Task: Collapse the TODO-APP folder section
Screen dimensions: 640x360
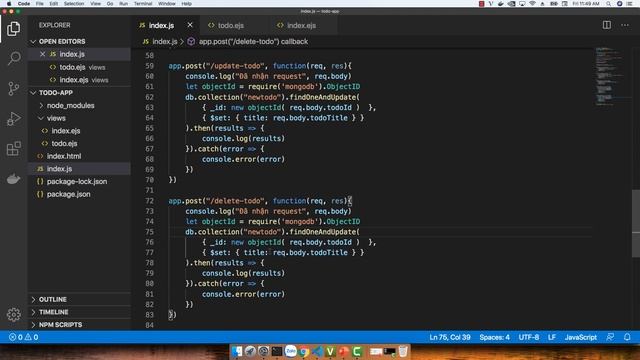Action: pyautogui.click(x=56, y=93)
